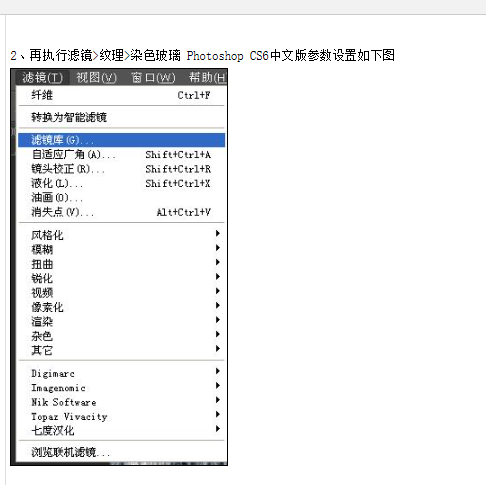Open 油画(O)... filter
The height and width of the screenshot is (485, 486).
point(122,198)
